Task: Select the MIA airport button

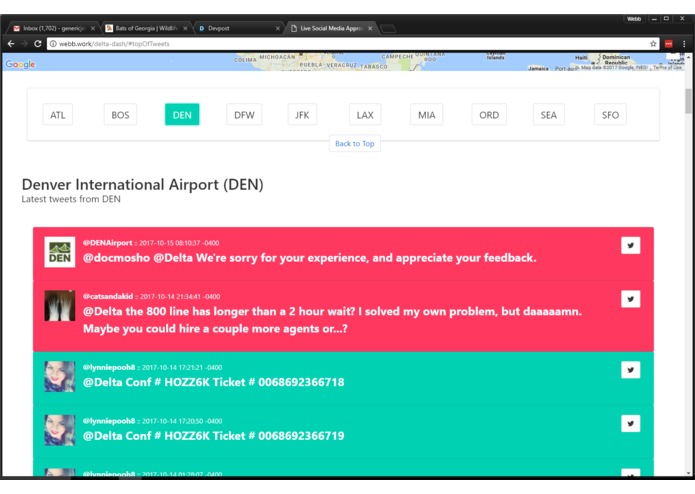Action: tap(426, 115)
